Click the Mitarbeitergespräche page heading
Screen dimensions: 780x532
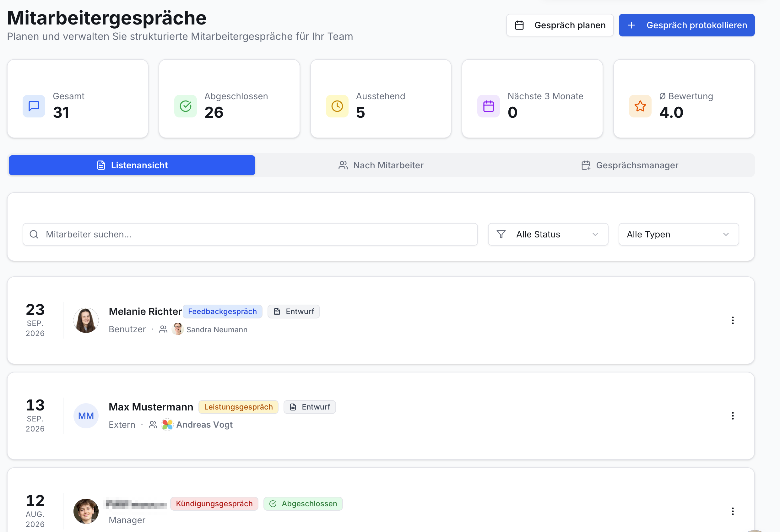pos(107,18)
